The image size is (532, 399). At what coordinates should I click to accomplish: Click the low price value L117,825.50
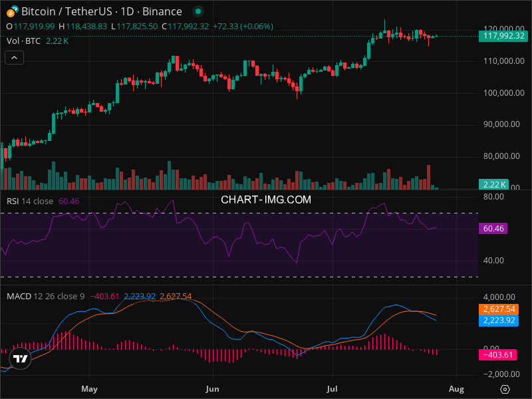(x=134, y=27)
